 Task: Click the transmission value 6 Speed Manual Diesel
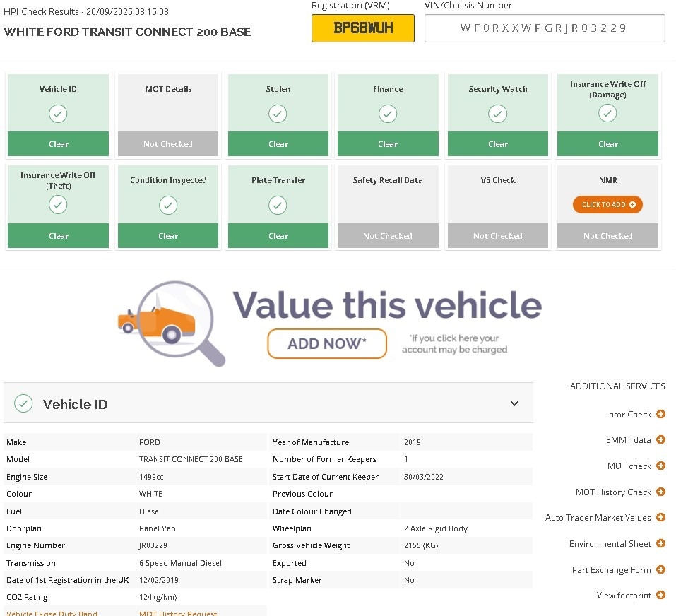tap(180, 563)
